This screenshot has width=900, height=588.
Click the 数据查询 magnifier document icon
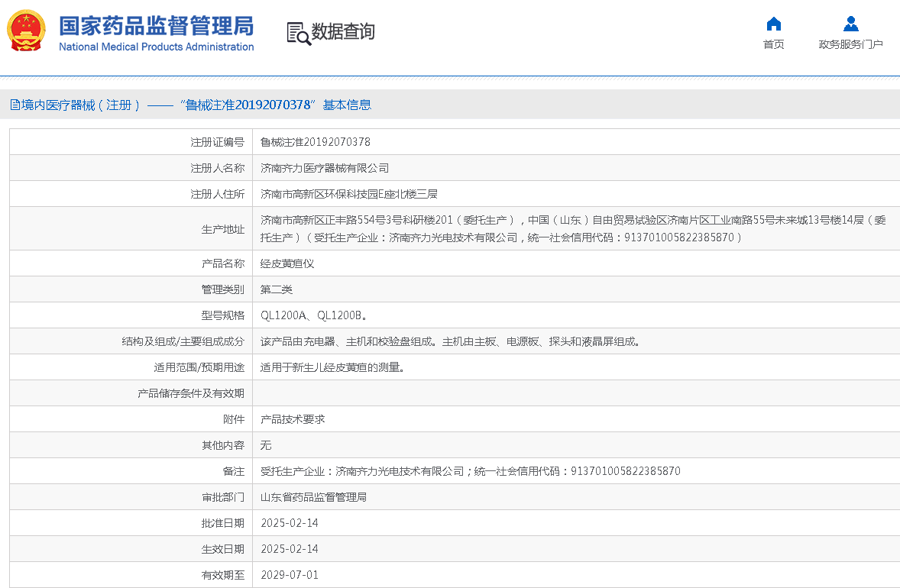(298, 33)
